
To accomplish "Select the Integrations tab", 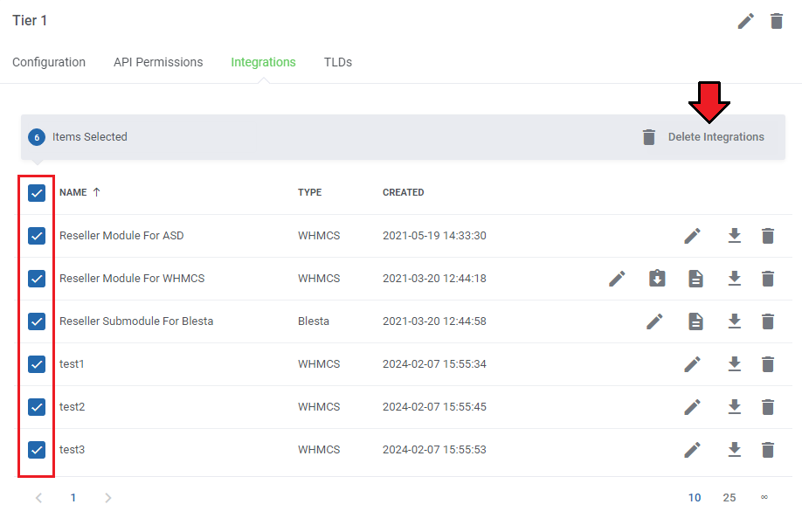I will 264,62.
